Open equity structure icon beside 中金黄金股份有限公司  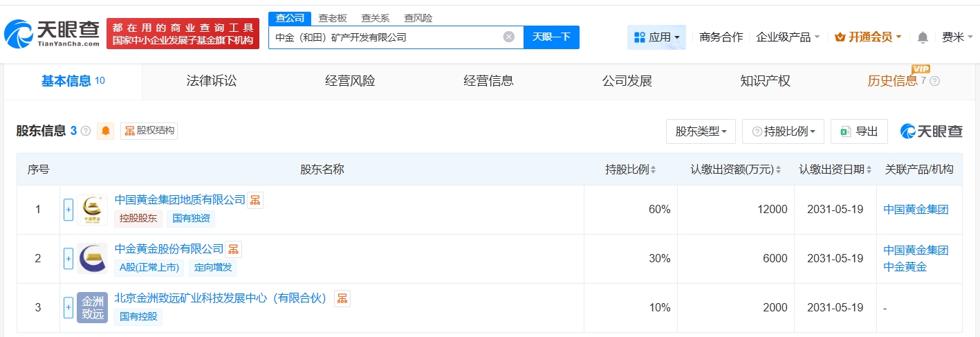point(234,249)
